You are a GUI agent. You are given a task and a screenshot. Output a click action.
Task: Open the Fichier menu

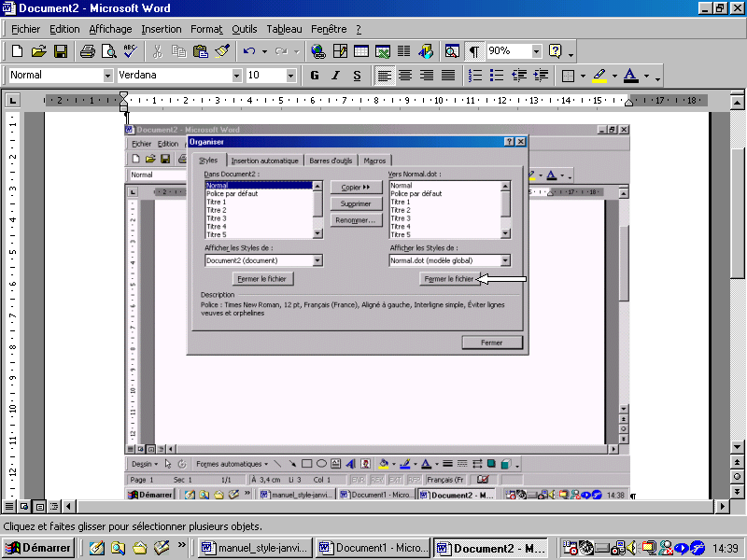tap(26, 29)
